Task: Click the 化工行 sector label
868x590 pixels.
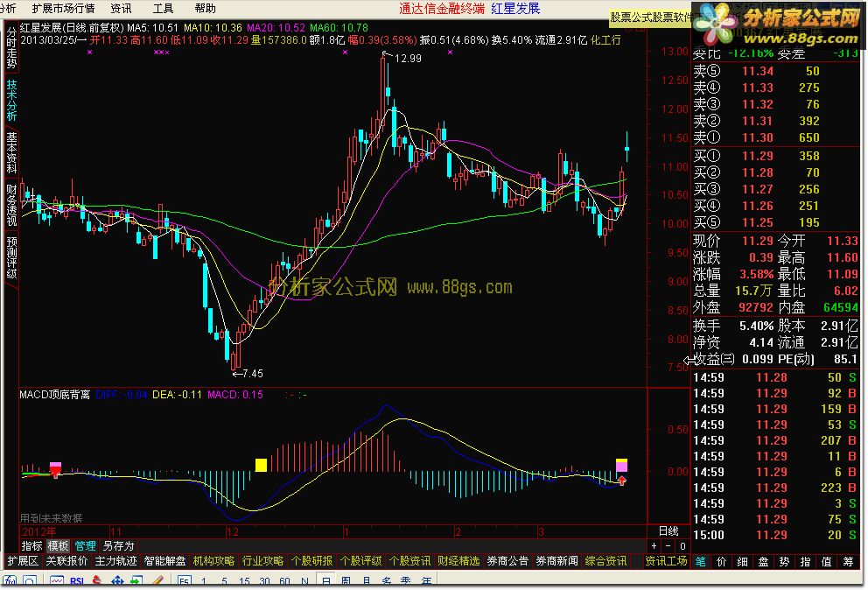Action: click(x=605, y=40)
